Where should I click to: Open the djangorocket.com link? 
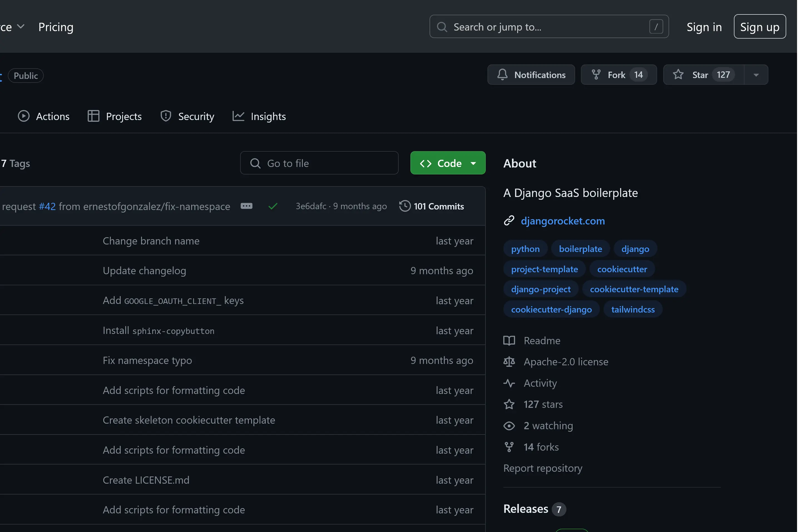[563, 221]
